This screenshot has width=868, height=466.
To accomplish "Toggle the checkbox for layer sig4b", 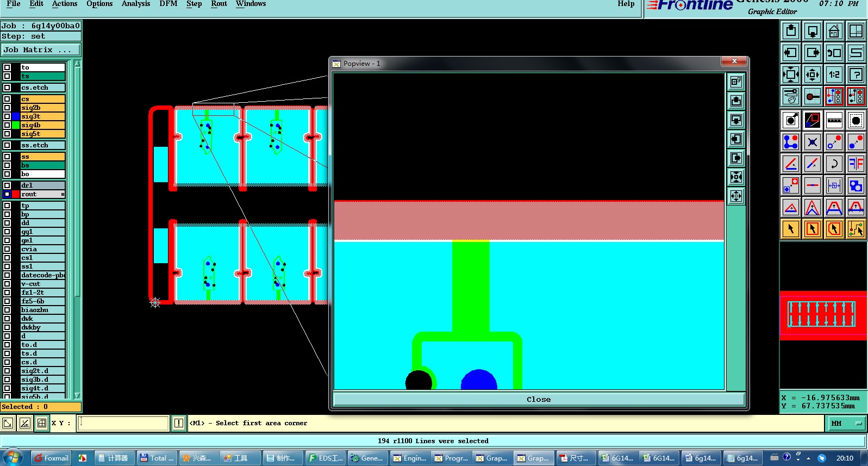I will point(7,125).
